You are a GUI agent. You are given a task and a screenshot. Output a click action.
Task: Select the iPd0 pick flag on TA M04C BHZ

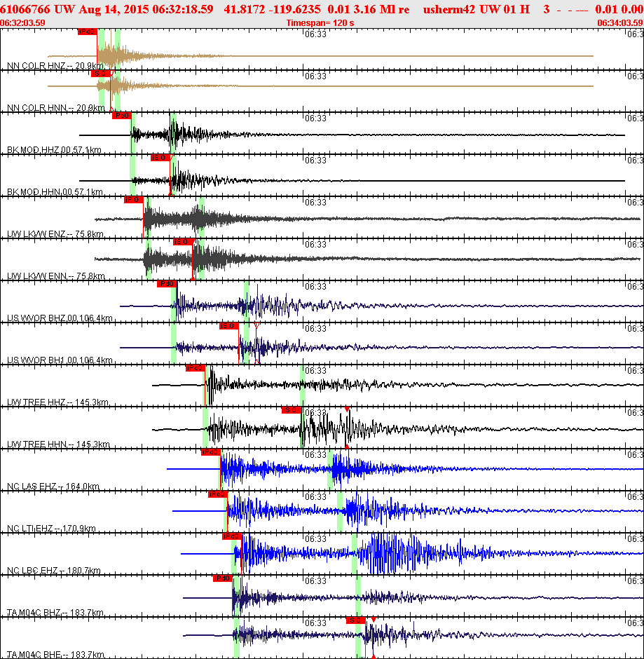click(x=223, y=578)
